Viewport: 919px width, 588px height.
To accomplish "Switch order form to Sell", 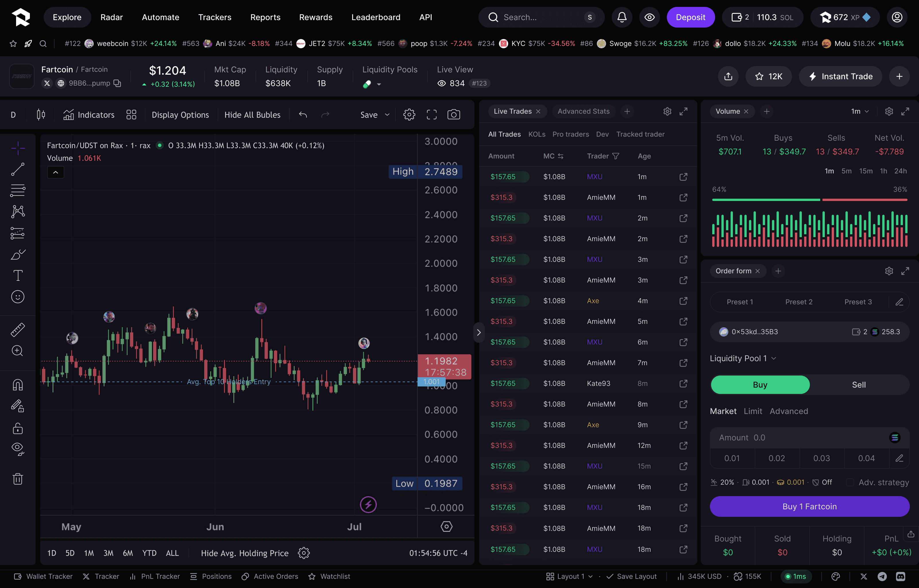I will pos(859,385).
